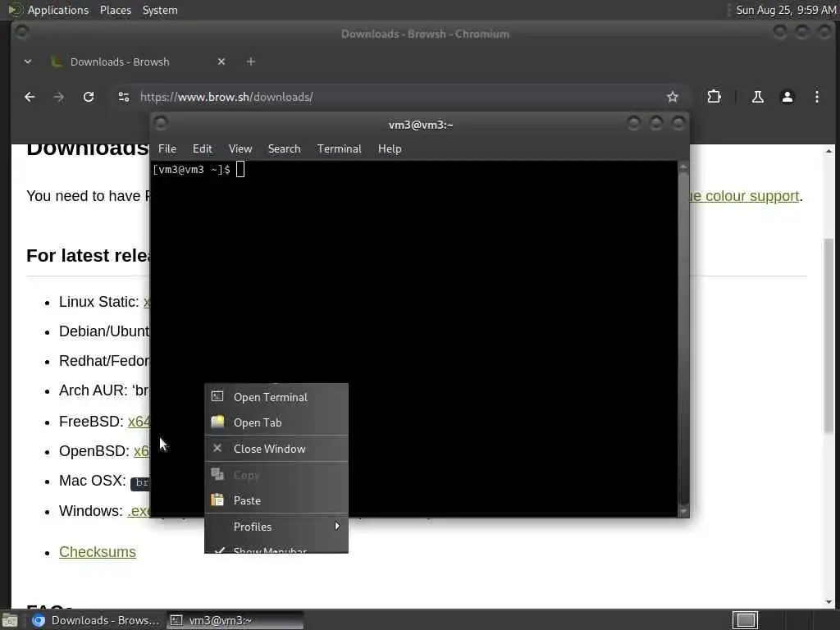Click the Chromium address bar URL

pyautogui.click(x=226, y=97)
